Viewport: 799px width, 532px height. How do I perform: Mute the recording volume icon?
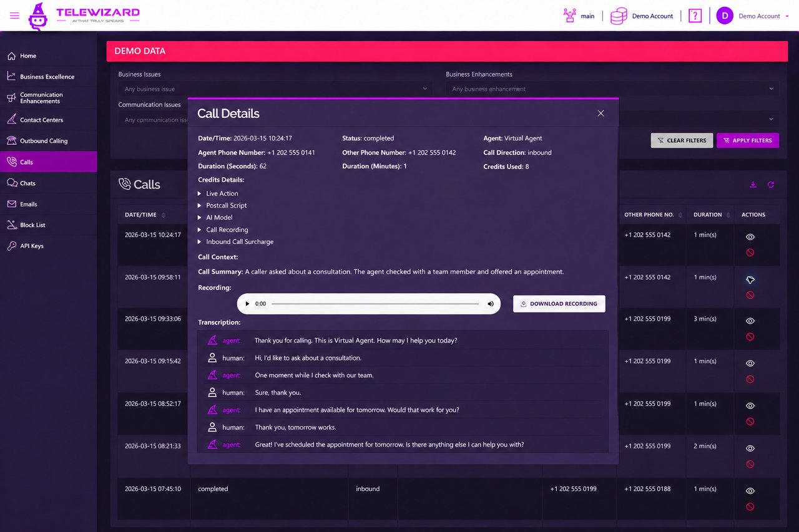pyautogui.click(x=491, y=304)
